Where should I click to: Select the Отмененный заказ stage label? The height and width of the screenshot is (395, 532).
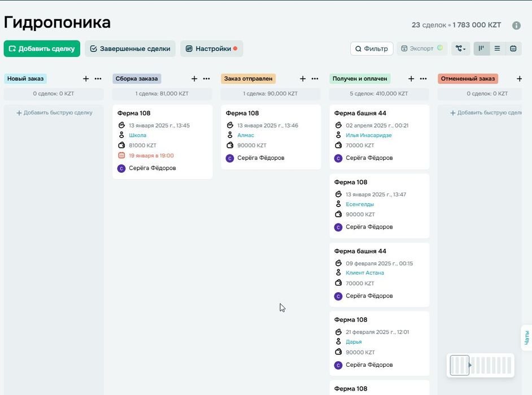[468, 78]
